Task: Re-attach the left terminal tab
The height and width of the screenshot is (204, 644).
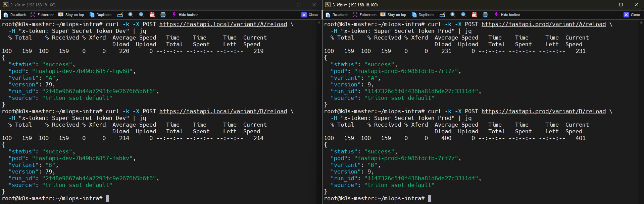Action: 15,15
